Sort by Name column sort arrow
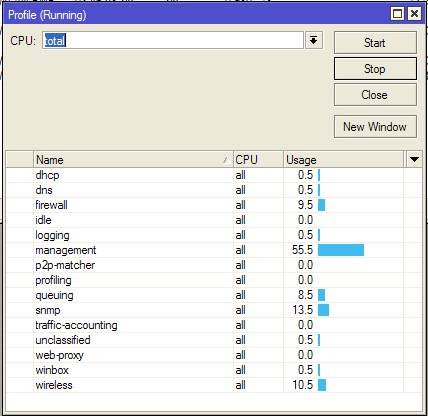Screen dimensions: 428x416 pyautogui.click(x=226, y=160)
